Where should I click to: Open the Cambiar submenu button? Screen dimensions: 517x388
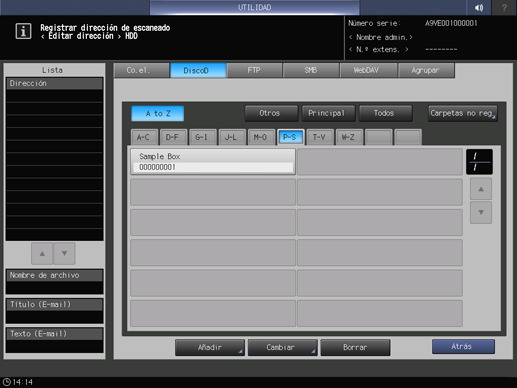[282, 347]
